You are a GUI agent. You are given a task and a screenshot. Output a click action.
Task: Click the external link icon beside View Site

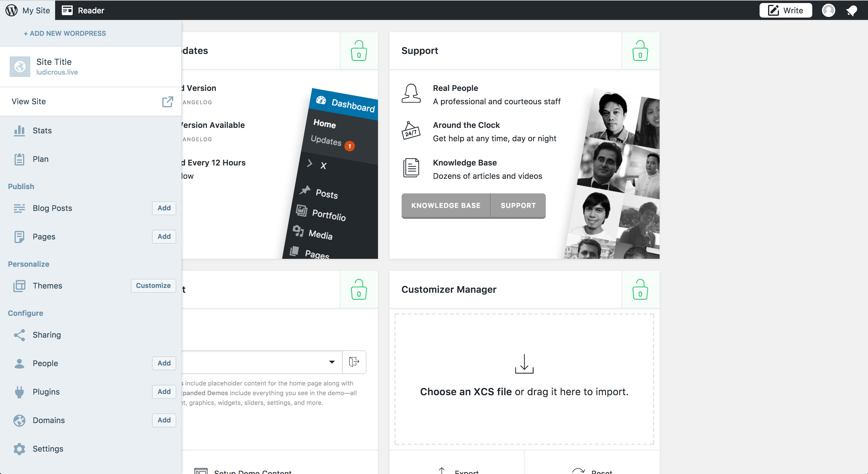[x=167, y=102]
